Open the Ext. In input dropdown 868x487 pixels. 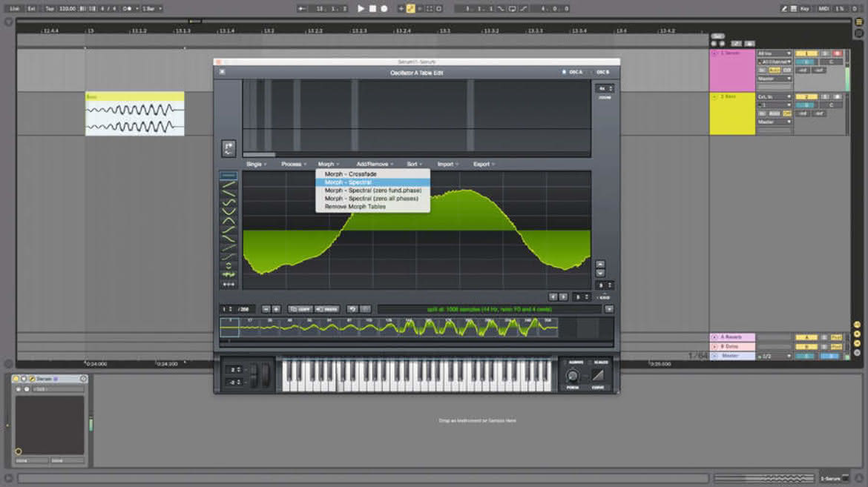[x=775, y=97]
